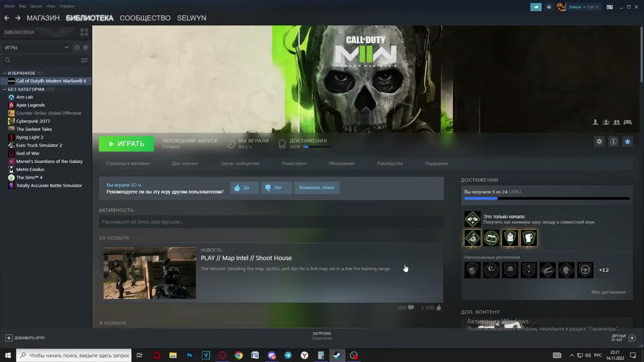Open Windows Start menu
Viewport: 644px width, 362px height.
pyautogui.click(x=8, y=355)
